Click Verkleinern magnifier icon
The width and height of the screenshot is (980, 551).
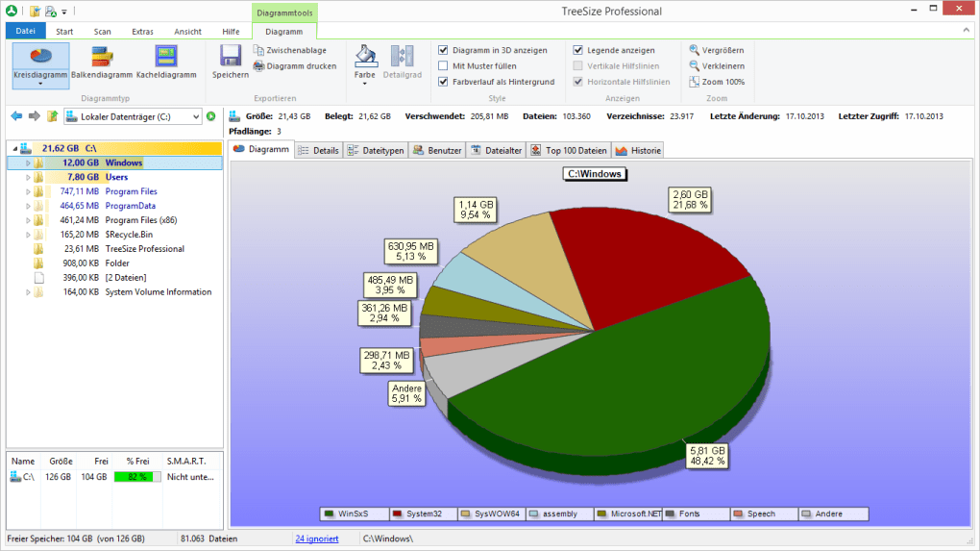click(x=694, y=65)
